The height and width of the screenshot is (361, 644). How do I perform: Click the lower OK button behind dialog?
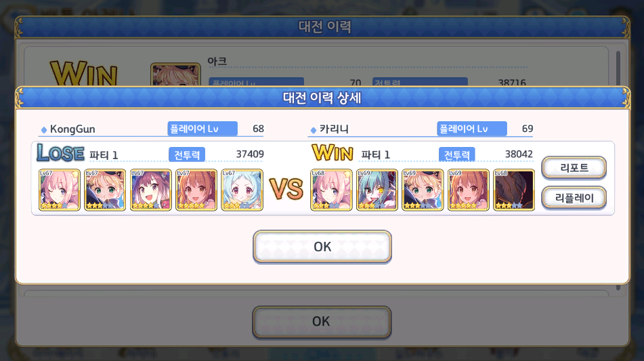click(322, 322)
